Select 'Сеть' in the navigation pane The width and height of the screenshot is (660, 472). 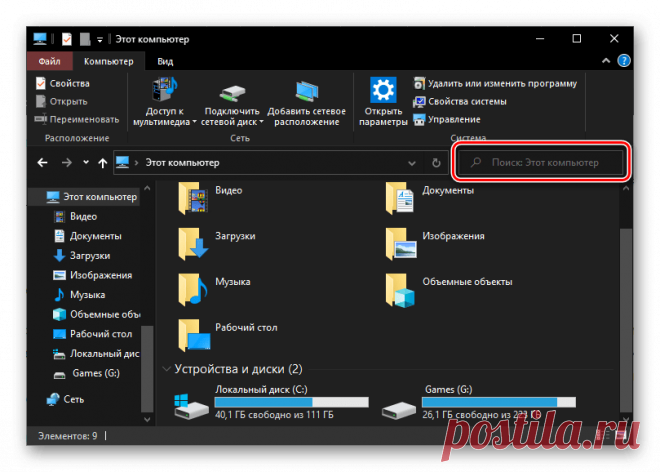(66, 399)
